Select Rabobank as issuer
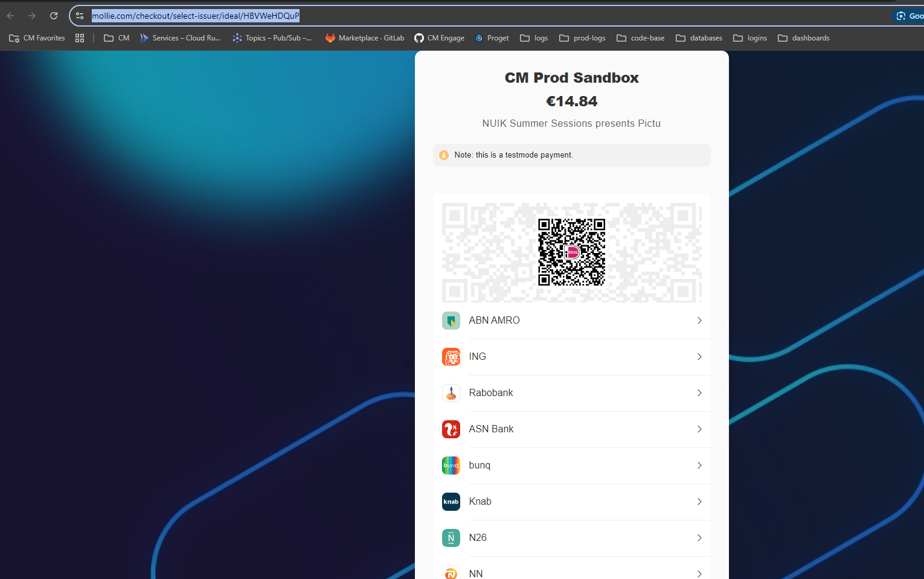 pos(571,393)
